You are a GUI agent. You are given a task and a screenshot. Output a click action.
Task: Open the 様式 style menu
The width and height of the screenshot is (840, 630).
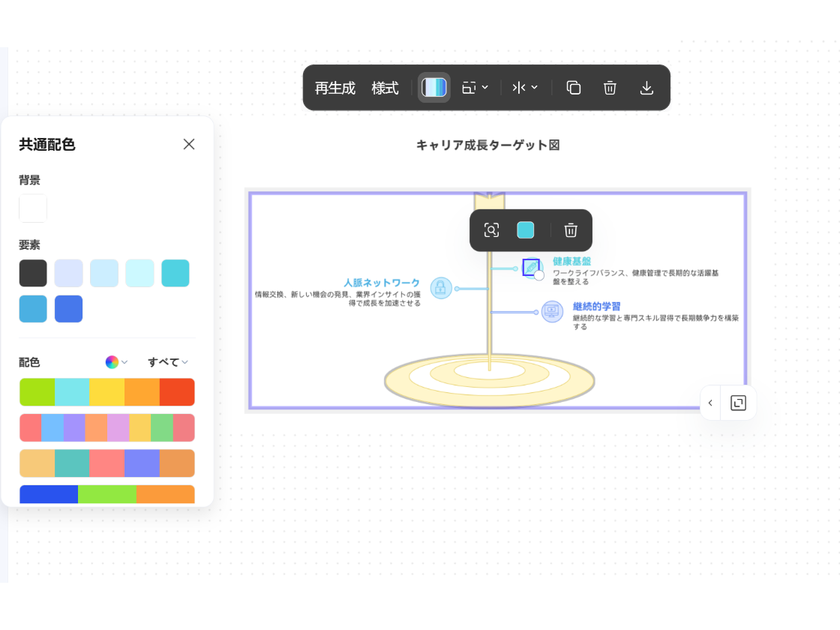tap(385, 88)
